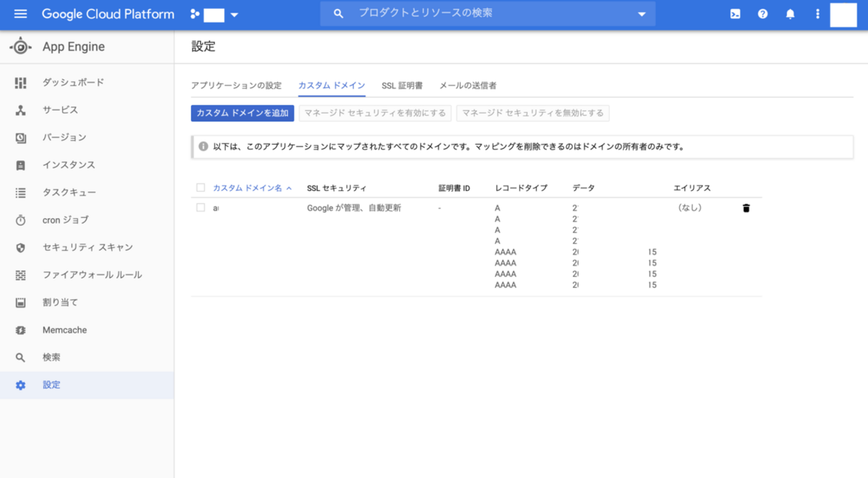Click the search magnifier icon in top bar
The width and height of the screenshot is (868, 478).
coord(339,13)
